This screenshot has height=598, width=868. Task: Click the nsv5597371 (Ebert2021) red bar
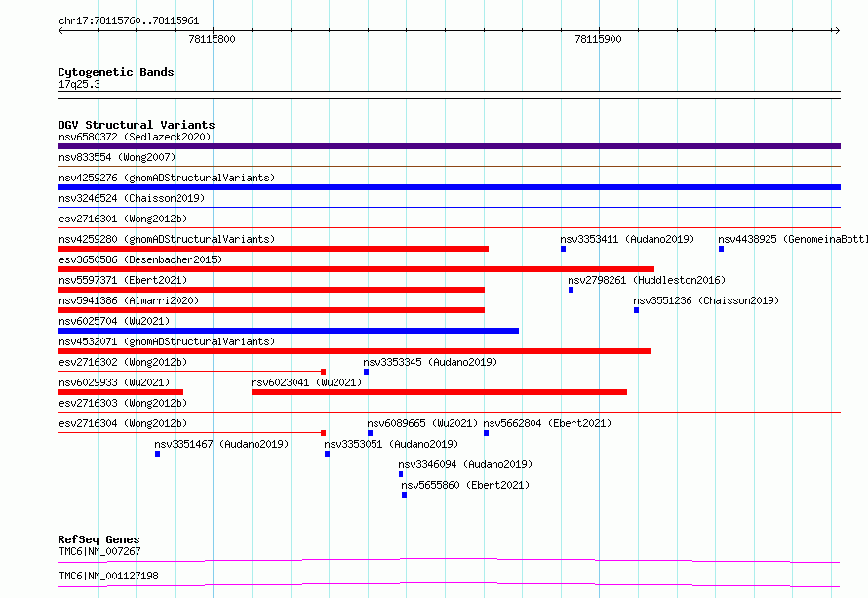click(271, 290)
